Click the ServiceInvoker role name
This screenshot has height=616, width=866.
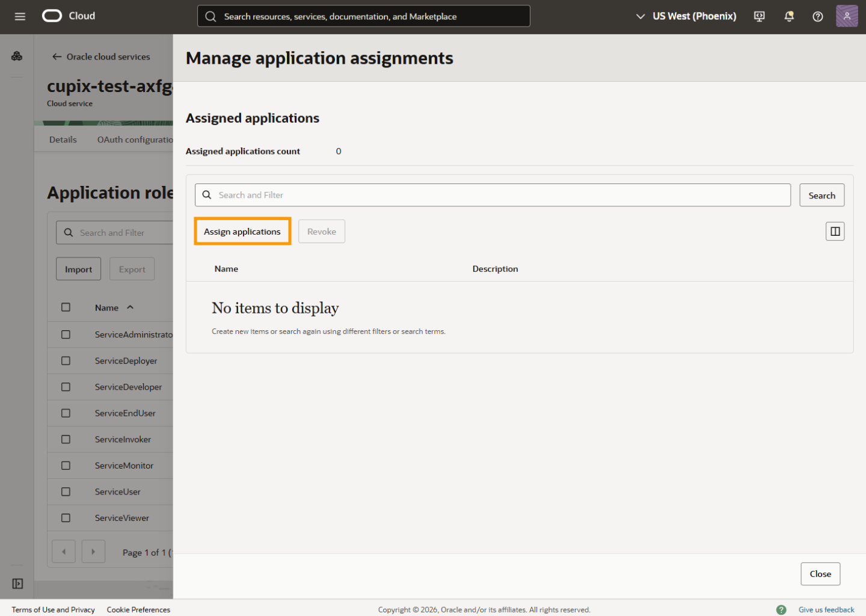pos(123,440)
